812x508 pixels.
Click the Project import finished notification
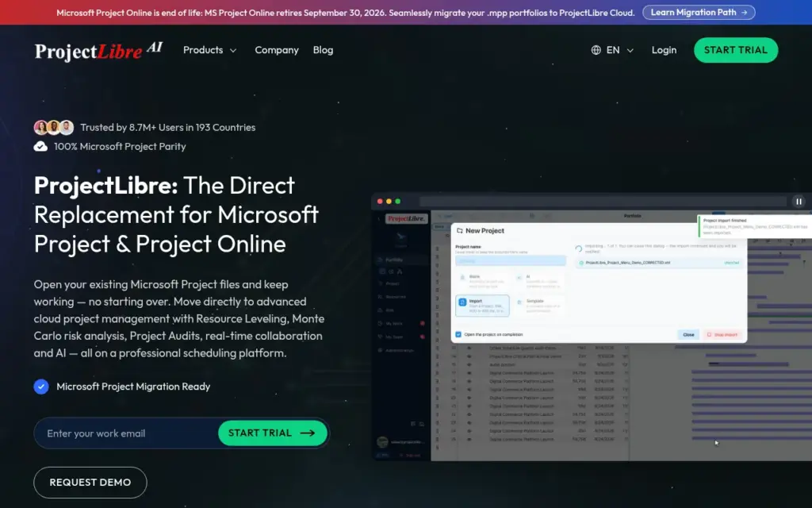click(755, 226)
